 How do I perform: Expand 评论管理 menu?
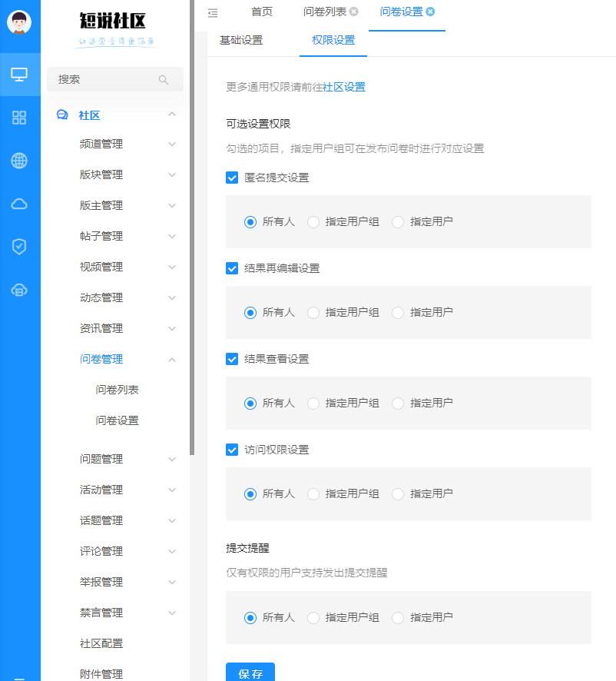click(x=172, y=552)
